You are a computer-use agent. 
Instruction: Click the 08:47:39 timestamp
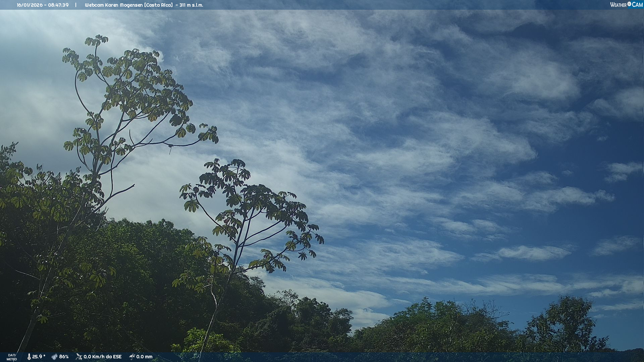pyautogui.click(x=58, y=5)
